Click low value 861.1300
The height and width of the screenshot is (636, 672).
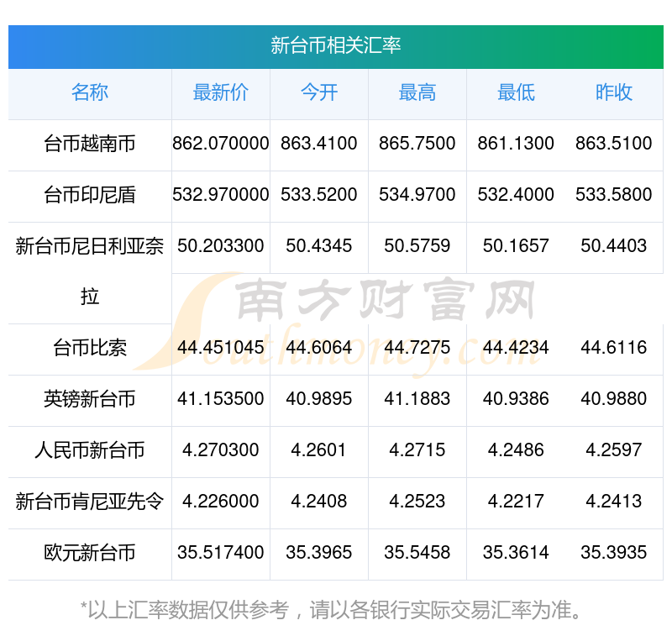(x=516, y=143)
